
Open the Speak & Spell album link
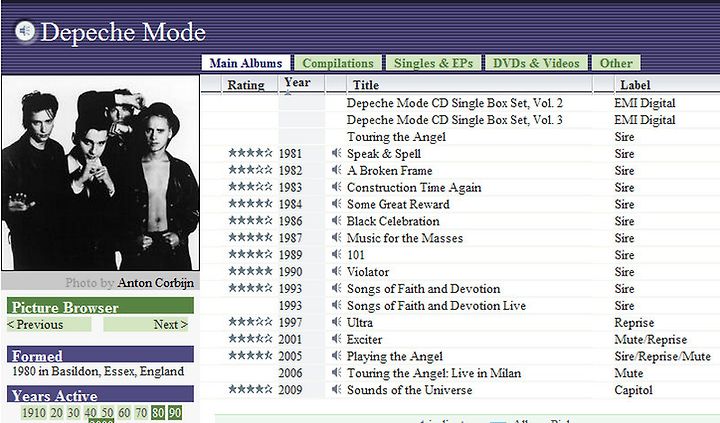384,153
